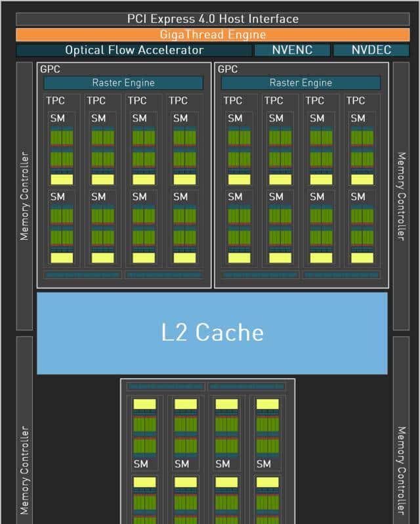Click the Raster Engine in the left GPC
Screen dimensions: 420x524
coord(123,83)
